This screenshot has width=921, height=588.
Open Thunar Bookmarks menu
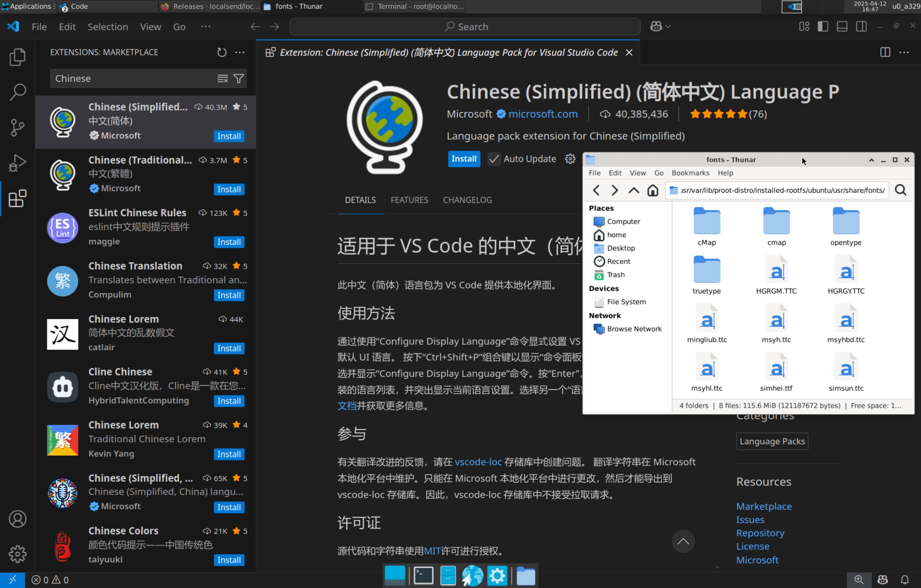point(690,173)
